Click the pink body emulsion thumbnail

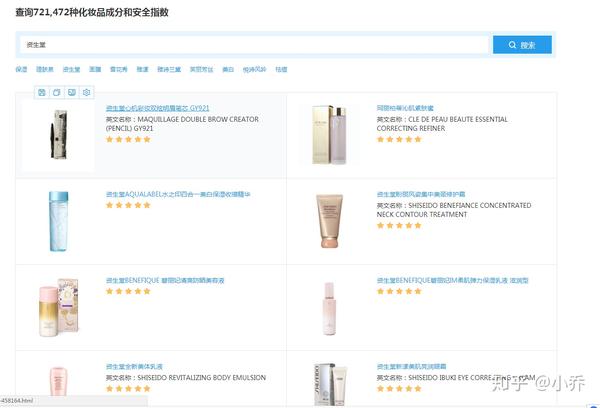click(59, 381)
